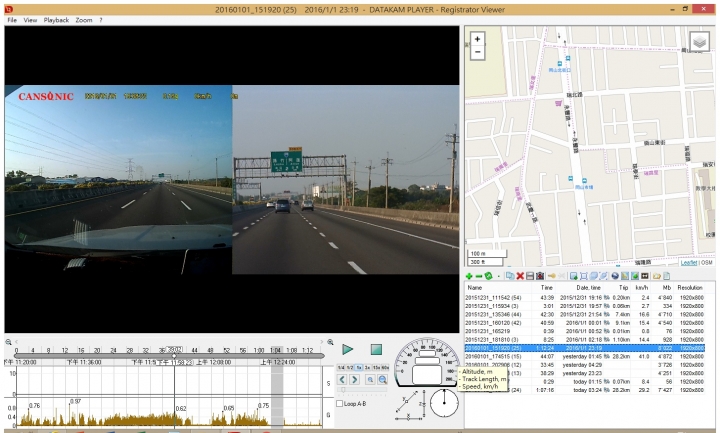Click the speedometer gauge widget
Image resolution: width=720 pixels, height=433 pixels.
[426, 362]
